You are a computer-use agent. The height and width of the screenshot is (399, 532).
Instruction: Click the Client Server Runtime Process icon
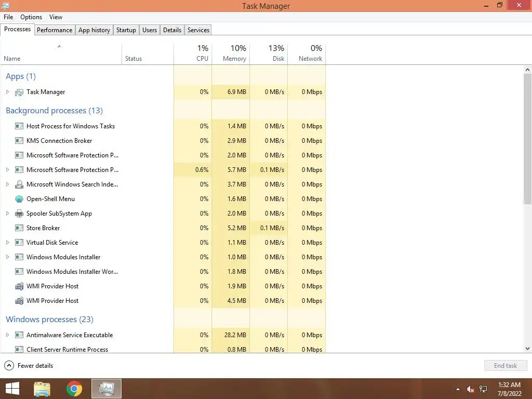[19, 349]
